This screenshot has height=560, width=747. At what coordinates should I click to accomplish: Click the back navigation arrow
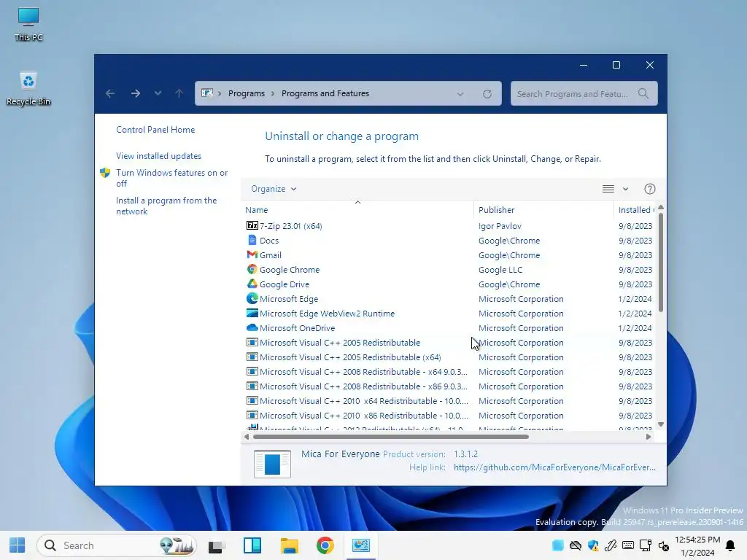pos(110,93)
